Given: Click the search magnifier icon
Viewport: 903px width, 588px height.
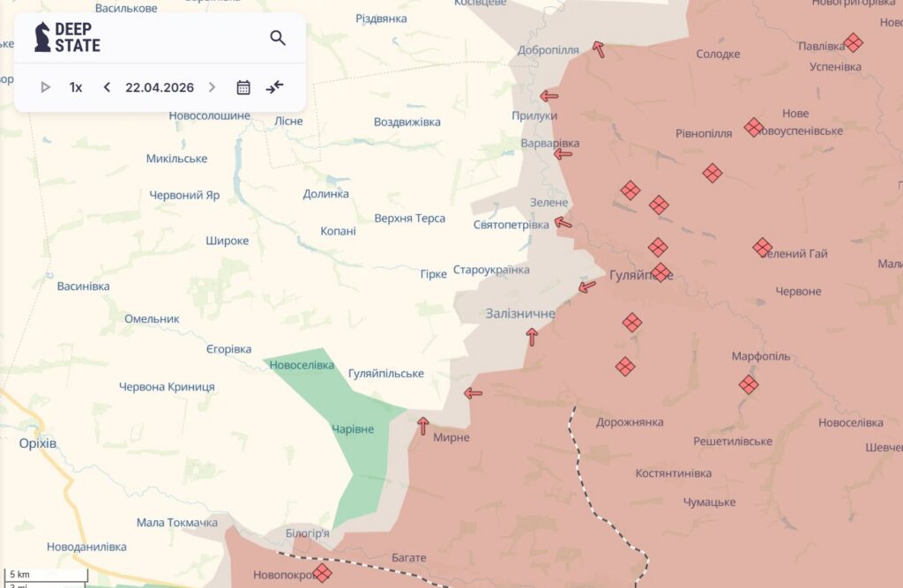Looking at the screenshot, I should click(278, 38).
